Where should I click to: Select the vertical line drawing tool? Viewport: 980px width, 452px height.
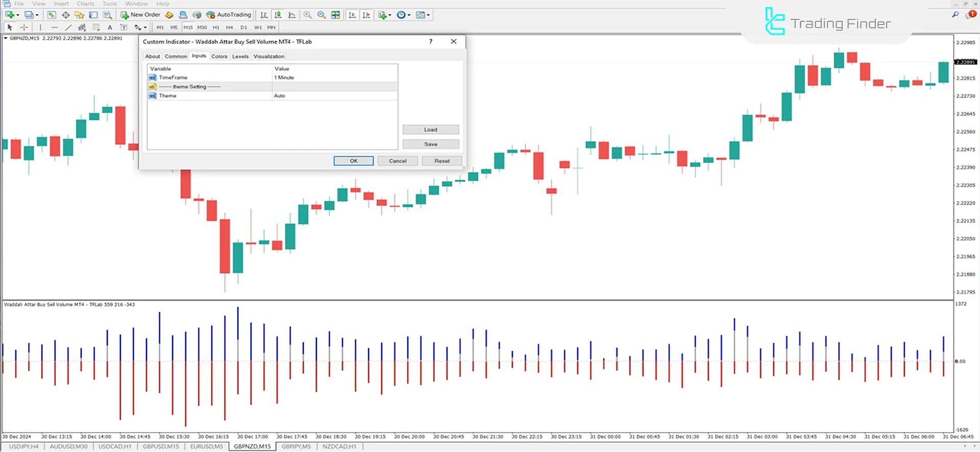click(x=40, y=28)
